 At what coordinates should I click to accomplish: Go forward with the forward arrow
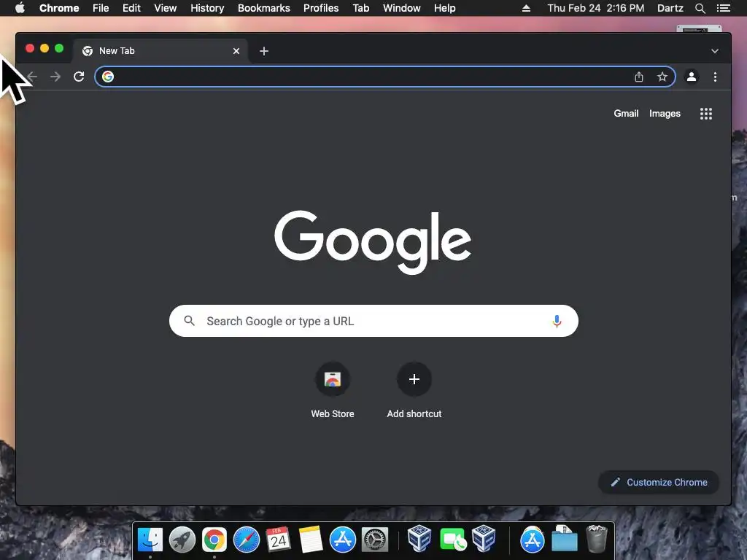[55, 77]
